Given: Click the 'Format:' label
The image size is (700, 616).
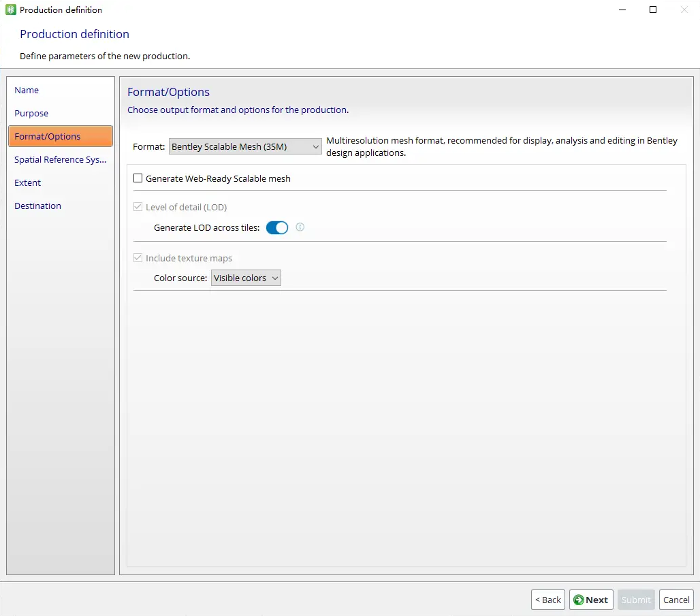Looking at the screenshot, I should (148, 146).
